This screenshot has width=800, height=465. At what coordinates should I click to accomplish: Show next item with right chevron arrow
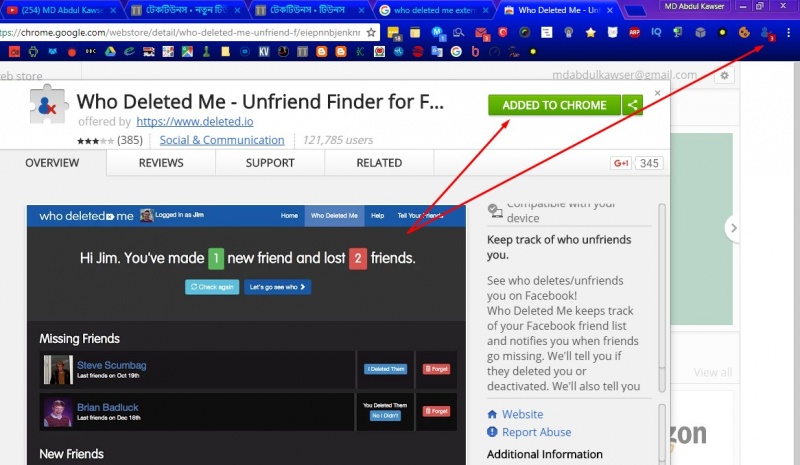(733, 228)
